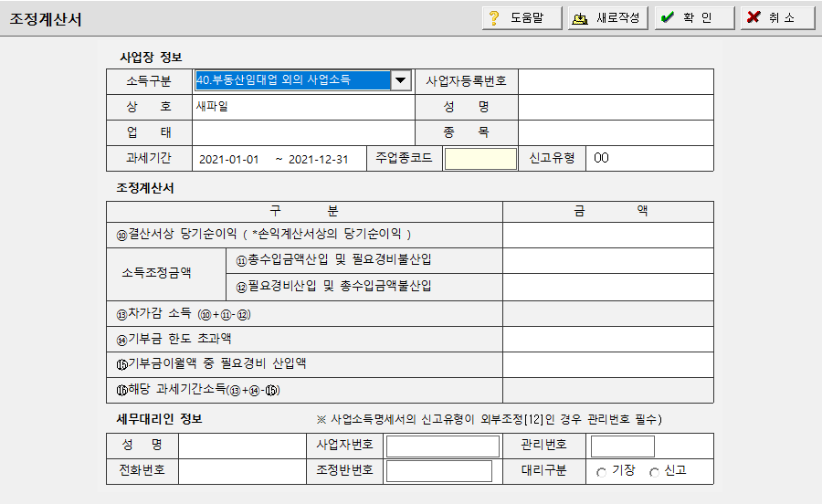Image resolution: width=822 pixels, height=504 pixels.
Task: Click amount cell for ⑩결산서상 당기순이익
Action: click(608, 236)
